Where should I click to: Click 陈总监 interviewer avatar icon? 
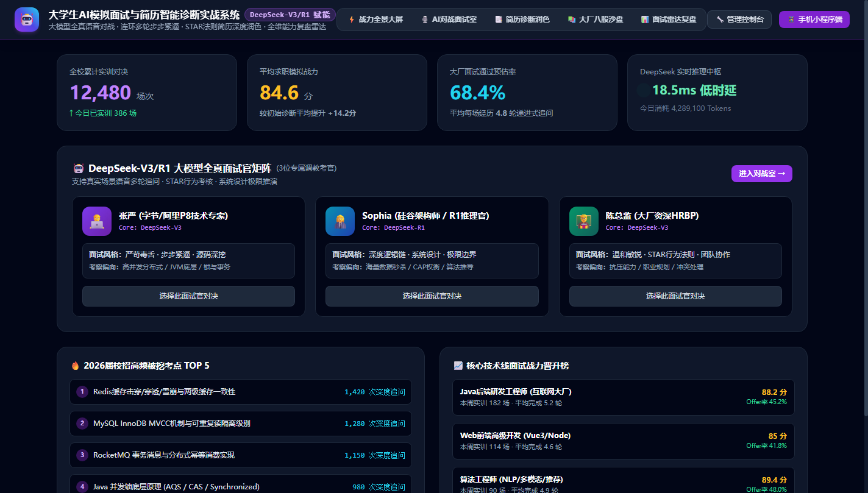pos(584,221)
